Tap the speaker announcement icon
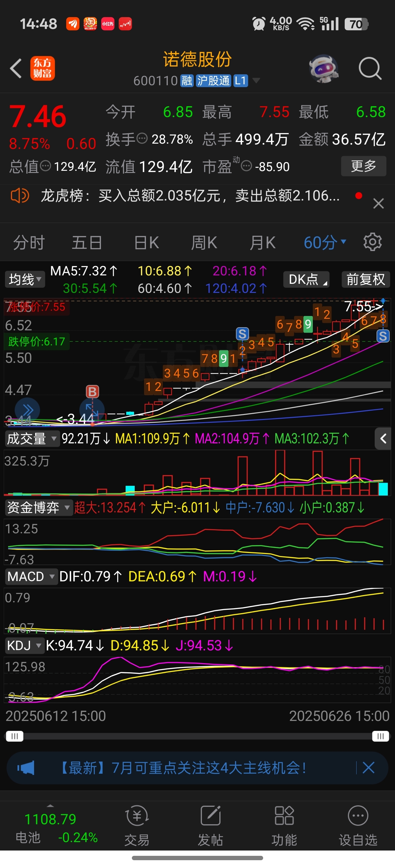Screen dimensions: 395x868 click(20, 195)
